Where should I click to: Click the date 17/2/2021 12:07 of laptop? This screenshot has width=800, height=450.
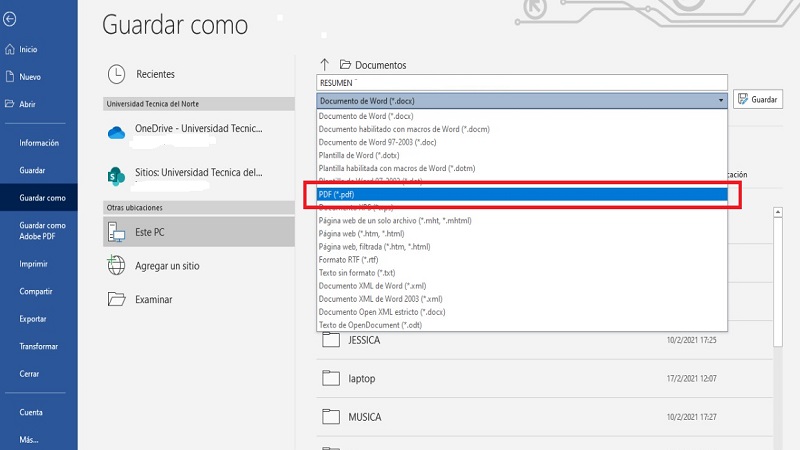691,379
